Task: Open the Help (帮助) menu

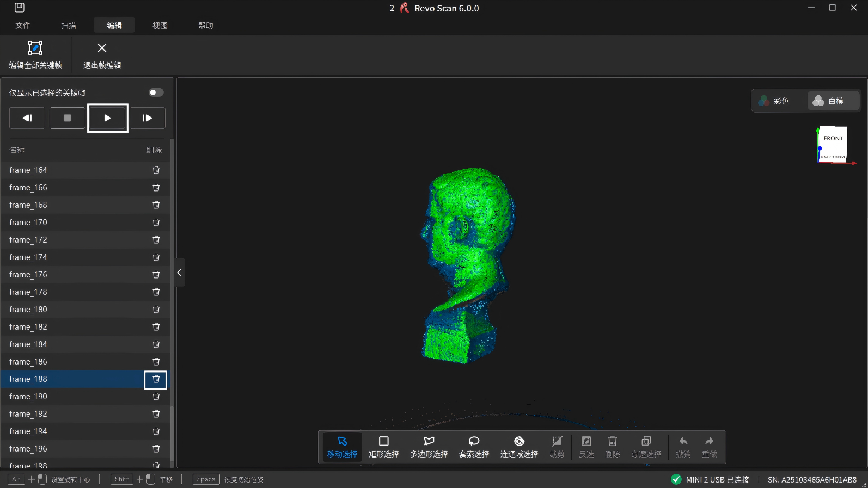Action: 205,26
